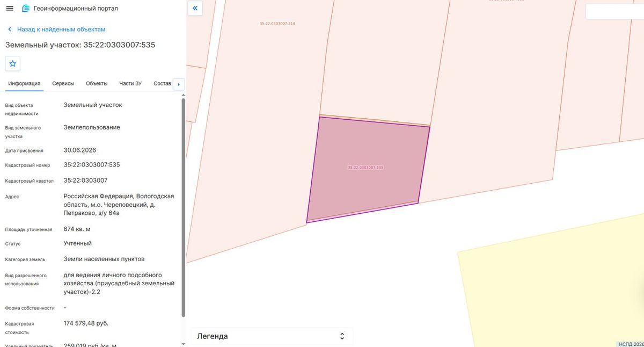Click the Адрес label

(12, 197)
